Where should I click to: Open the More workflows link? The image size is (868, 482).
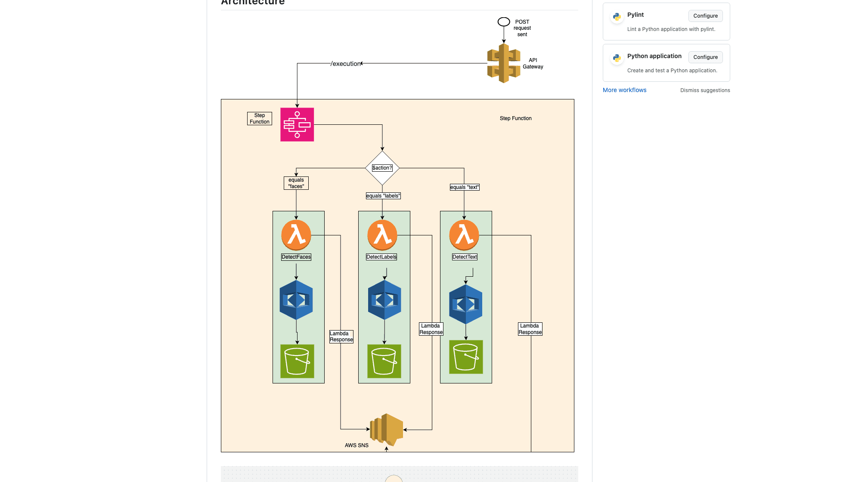[624, 90]
